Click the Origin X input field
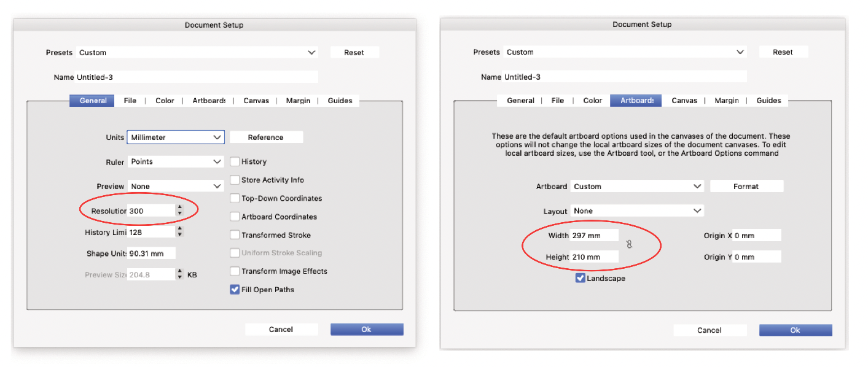The width and height of the screenshot is (868, 367). pos(756,236)
